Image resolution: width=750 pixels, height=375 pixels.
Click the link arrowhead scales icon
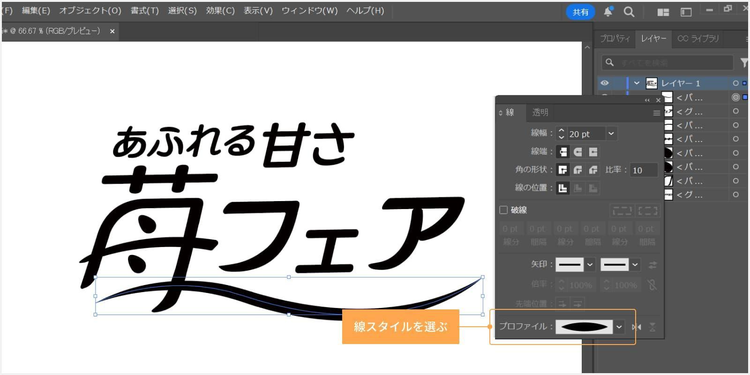(x=651, y=285)
